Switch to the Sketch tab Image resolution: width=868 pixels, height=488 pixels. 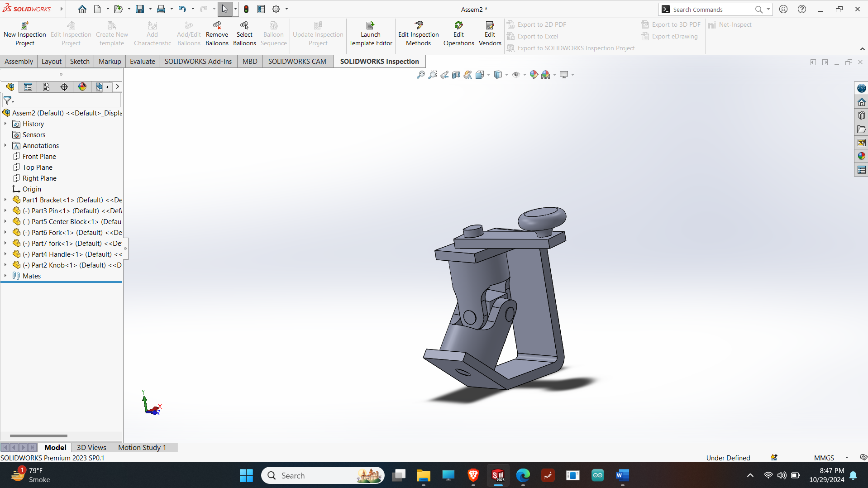(80, 61)
